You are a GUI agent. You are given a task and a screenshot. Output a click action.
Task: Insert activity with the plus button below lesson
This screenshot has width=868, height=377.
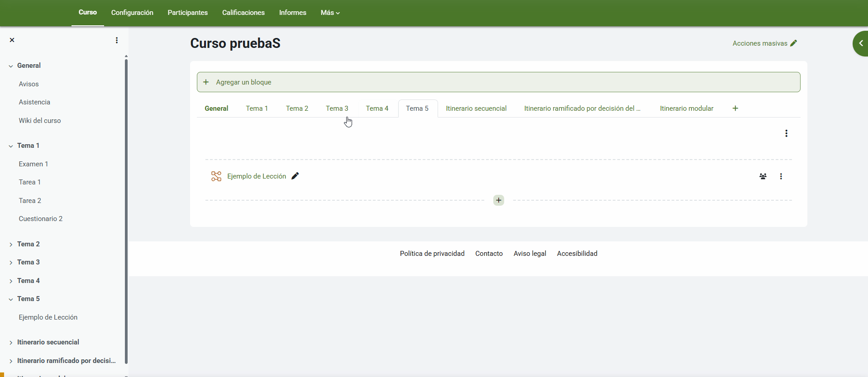click(499, 200)
